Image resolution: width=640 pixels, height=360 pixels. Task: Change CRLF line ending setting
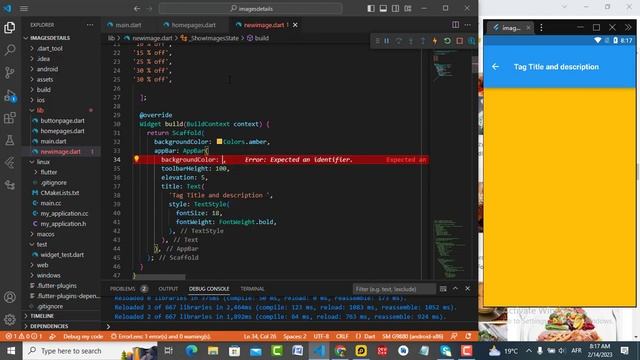coord(342,336)
